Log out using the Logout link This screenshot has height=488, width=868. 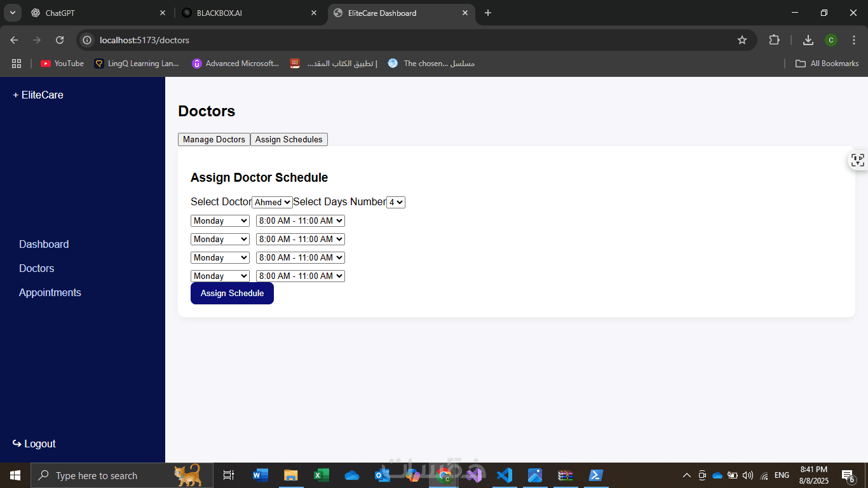coord(34,444)
